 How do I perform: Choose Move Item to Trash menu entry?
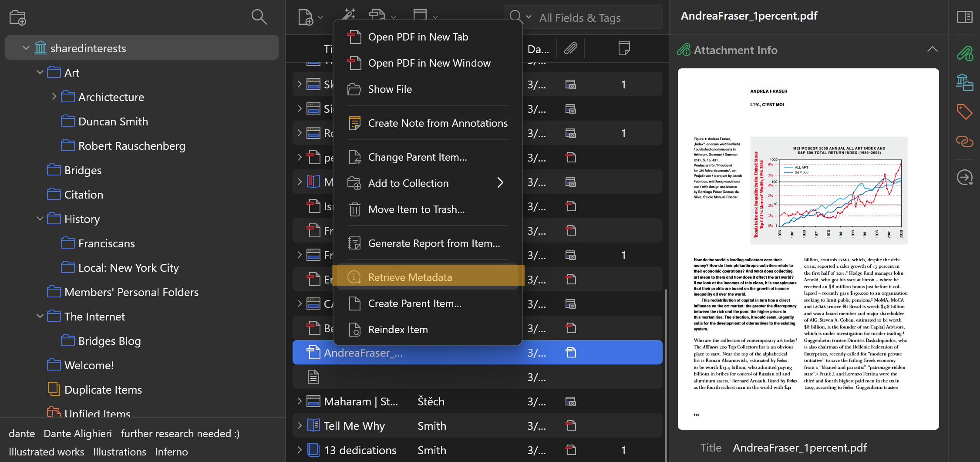(416, 209)
